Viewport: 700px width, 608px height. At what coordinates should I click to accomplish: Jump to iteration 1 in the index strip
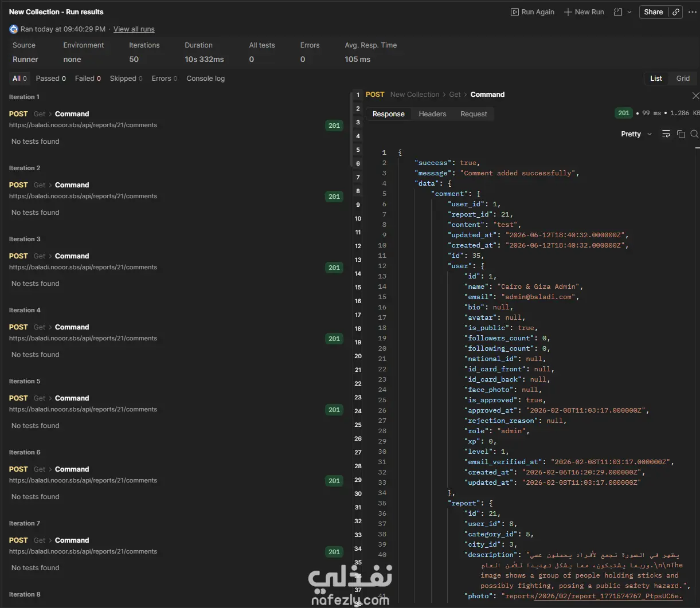[x=358, y=95]
